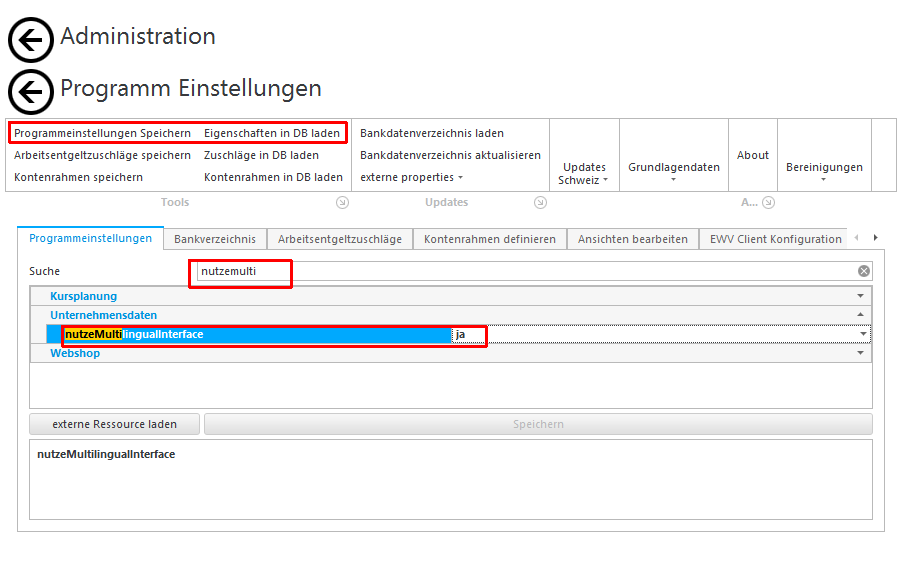Open the Tools group launcher icon

[x=342, y=203]
